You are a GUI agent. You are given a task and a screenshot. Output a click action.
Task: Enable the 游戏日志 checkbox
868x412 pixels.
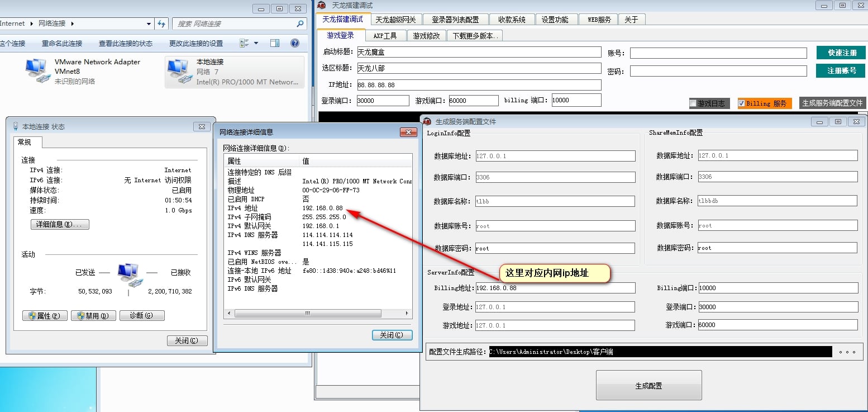[693, 103]
